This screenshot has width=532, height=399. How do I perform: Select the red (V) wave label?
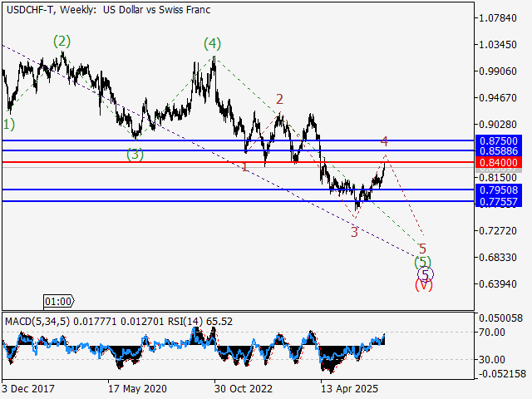pyautogui.click(x=424, y=285)
